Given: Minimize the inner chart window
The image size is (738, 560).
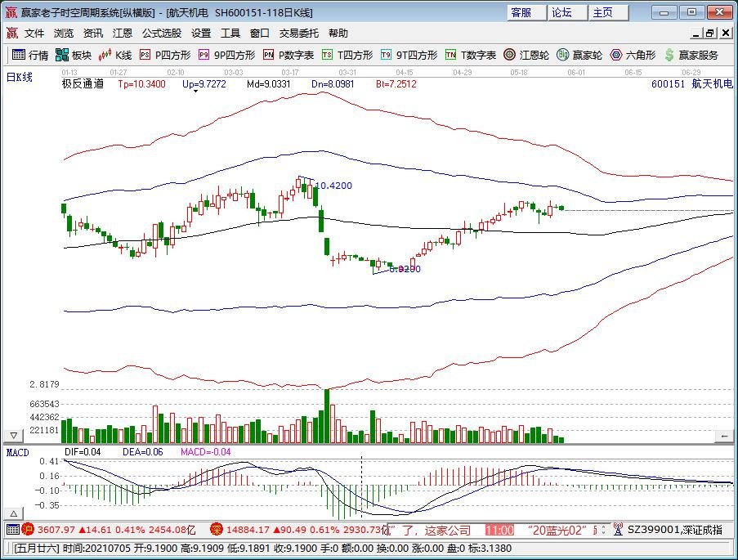Looking at the screenshot, I should (696, 33).
